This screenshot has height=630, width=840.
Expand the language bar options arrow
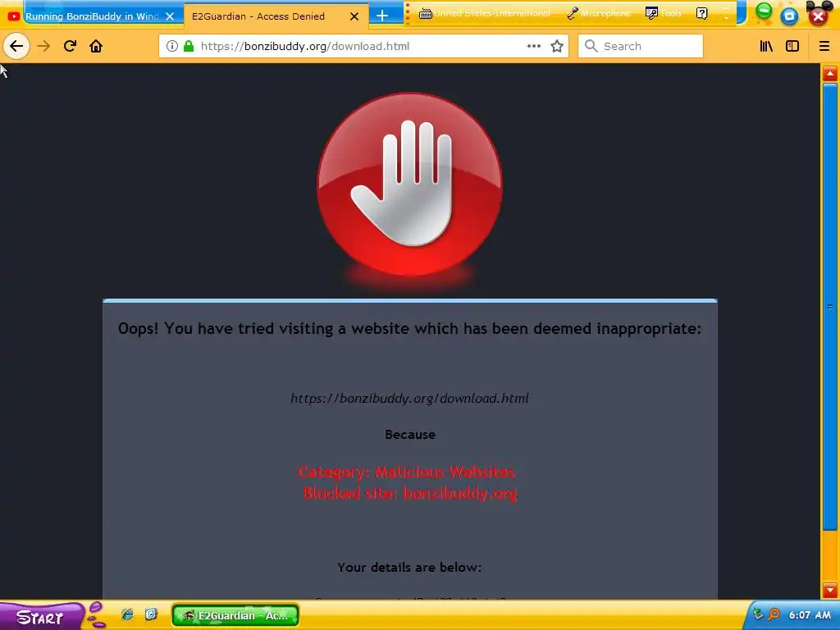click(726, 16)
